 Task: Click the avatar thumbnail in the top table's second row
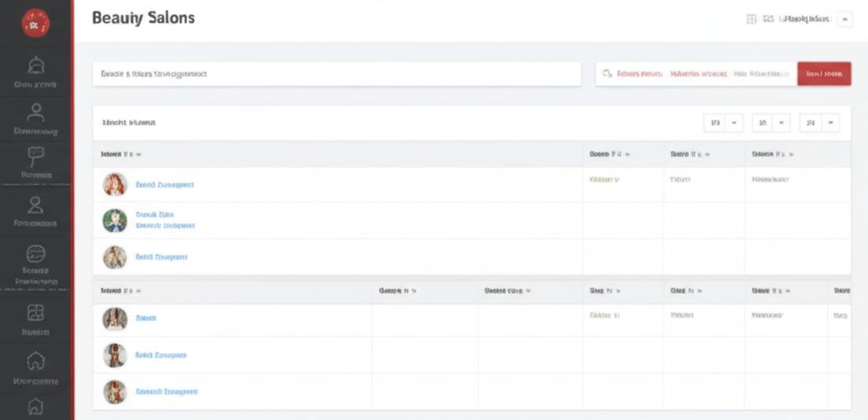[115, 220]
